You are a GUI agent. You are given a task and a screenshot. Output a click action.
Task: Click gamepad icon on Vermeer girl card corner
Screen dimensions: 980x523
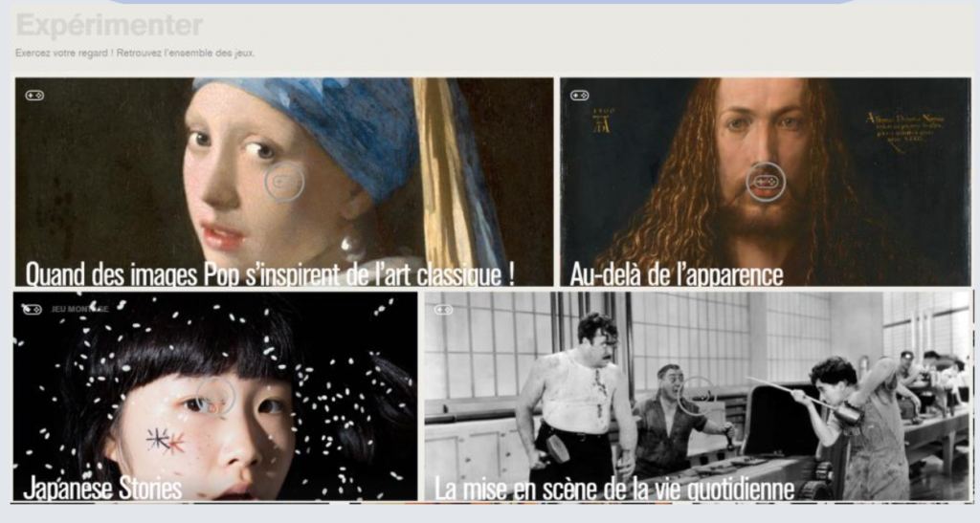pyautogui.click(x=34, y=96)
